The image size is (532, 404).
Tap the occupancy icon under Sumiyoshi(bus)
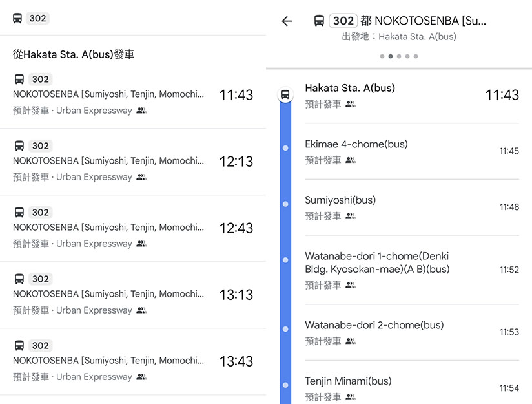pos(351,216)
